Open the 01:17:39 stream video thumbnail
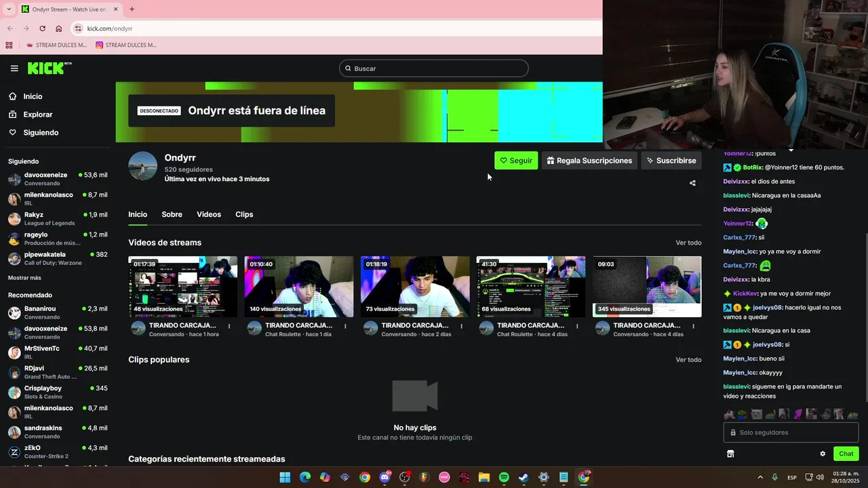Viewport: 868px width, 488px height. click(x=183, y=287)
